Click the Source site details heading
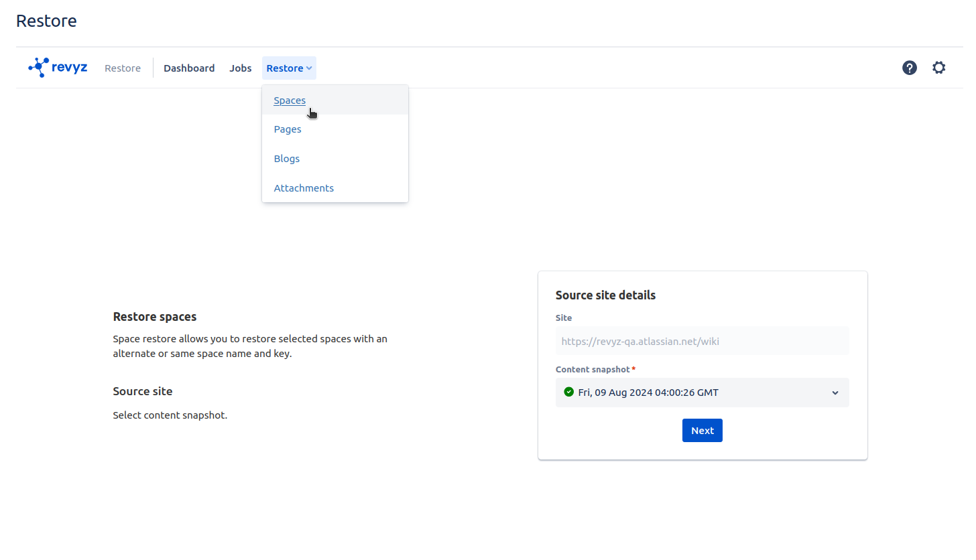This screenshot has height=560, width=976. point(605,295)
